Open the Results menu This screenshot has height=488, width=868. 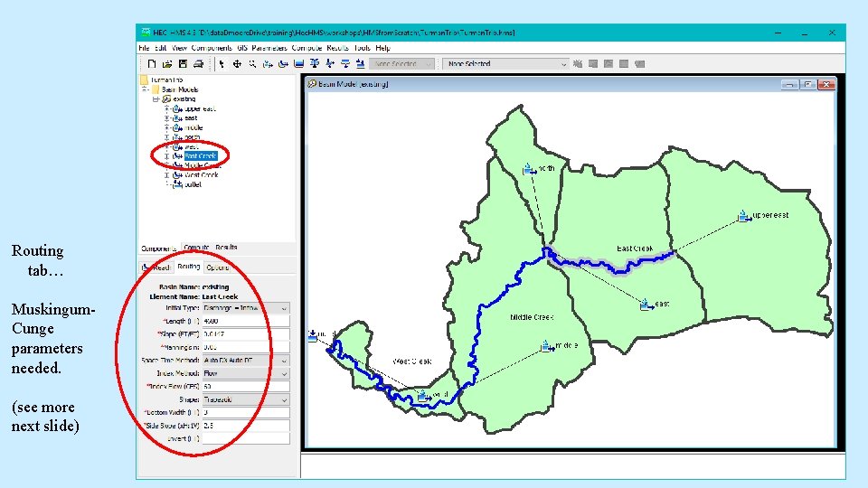337,48
